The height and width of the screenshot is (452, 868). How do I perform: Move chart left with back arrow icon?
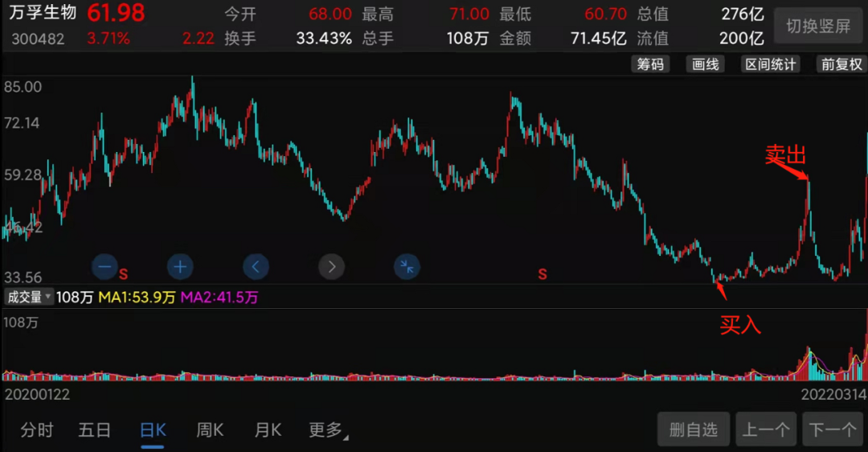click(x=256, y=267)
